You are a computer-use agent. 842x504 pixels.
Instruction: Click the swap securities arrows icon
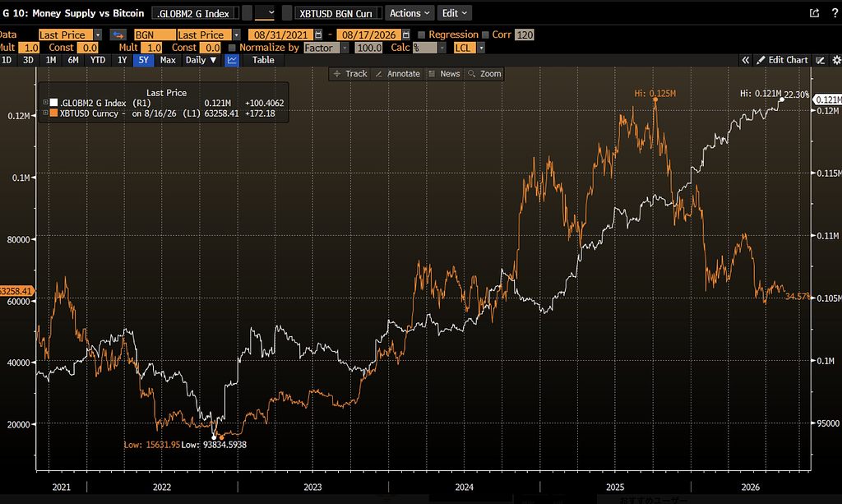click(118, 35)
